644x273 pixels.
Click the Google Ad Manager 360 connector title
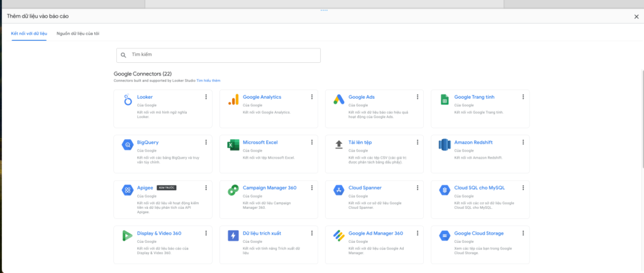tap(375, 233)
